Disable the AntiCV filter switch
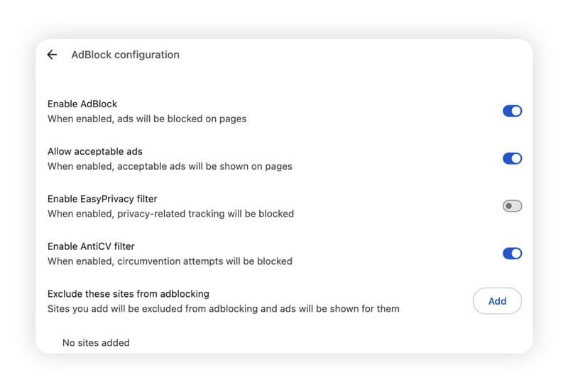This screenshot has height=392, width=568. 512,254
